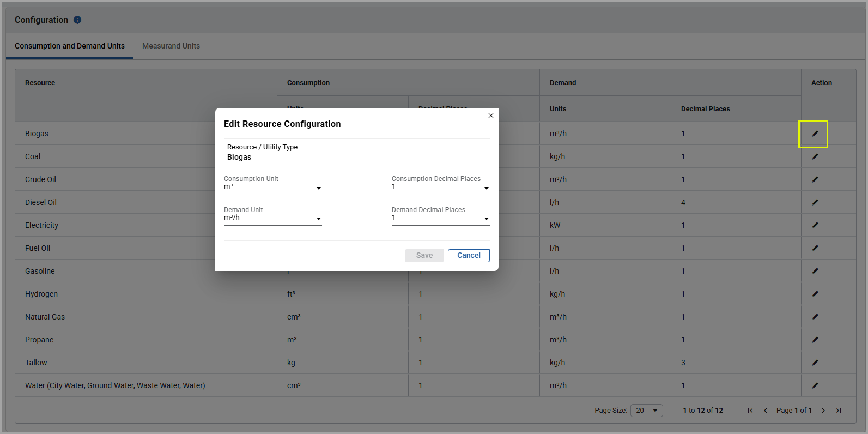The height and width of the screenshot is (434, 868).
Task: Go to the next page
Action: pyautogui.click(x=823, y=411)
